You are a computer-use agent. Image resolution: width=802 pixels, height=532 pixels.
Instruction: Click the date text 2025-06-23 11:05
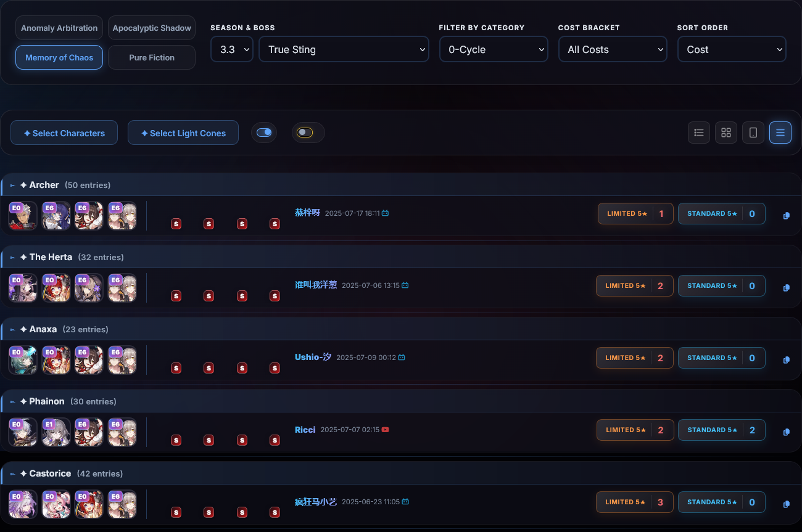371,502
